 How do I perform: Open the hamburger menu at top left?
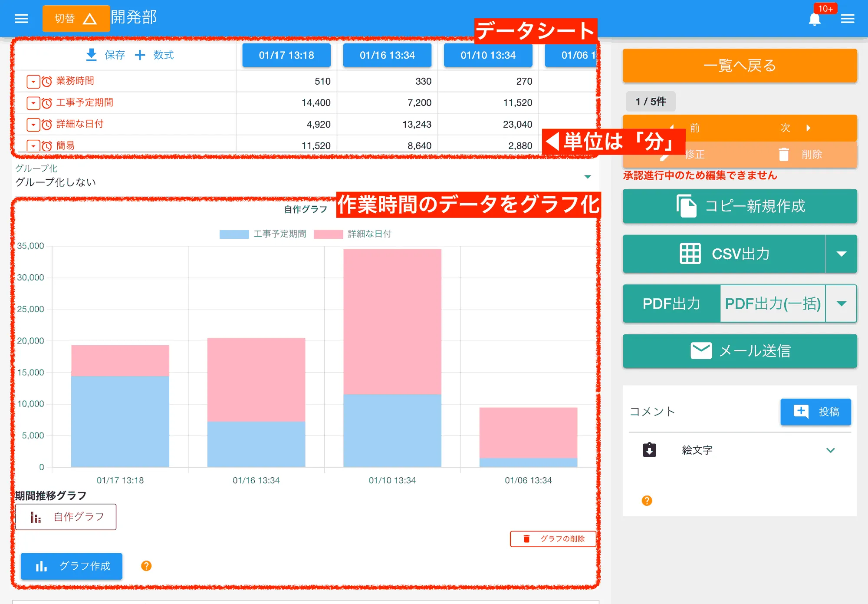coord(20,18)
